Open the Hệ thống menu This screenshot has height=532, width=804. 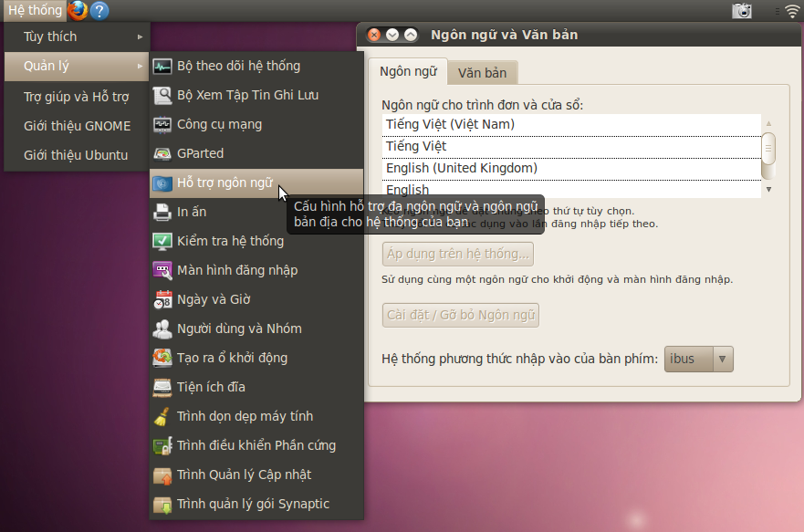coord(35,11)
